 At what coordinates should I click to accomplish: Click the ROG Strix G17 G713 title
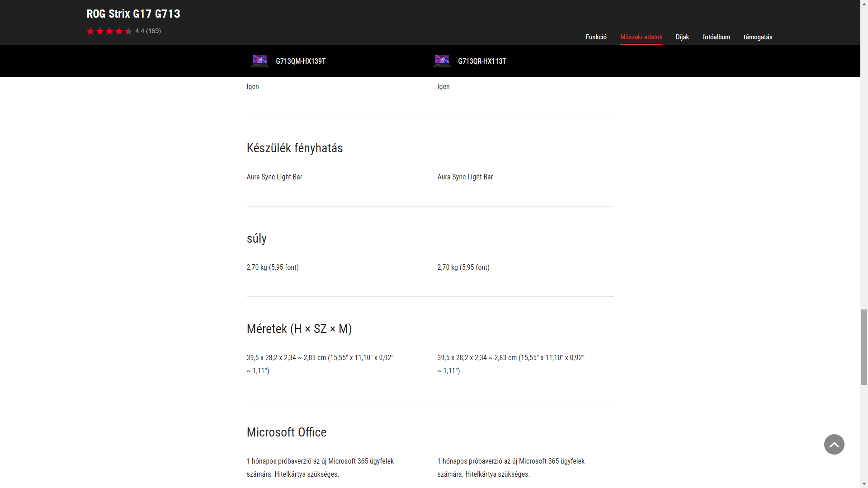click(133, 14)
